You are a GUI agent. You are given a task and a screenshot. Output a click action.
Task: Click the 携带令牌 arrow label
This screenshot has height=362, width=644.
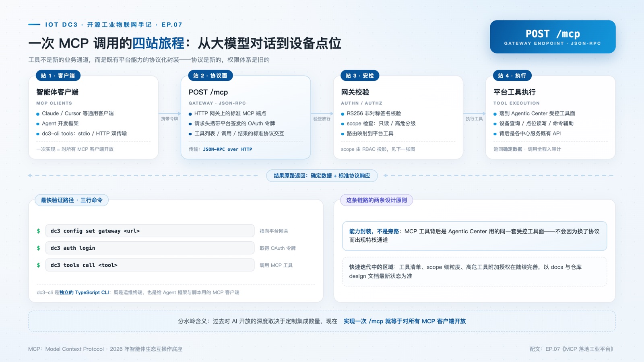point(169,119)
